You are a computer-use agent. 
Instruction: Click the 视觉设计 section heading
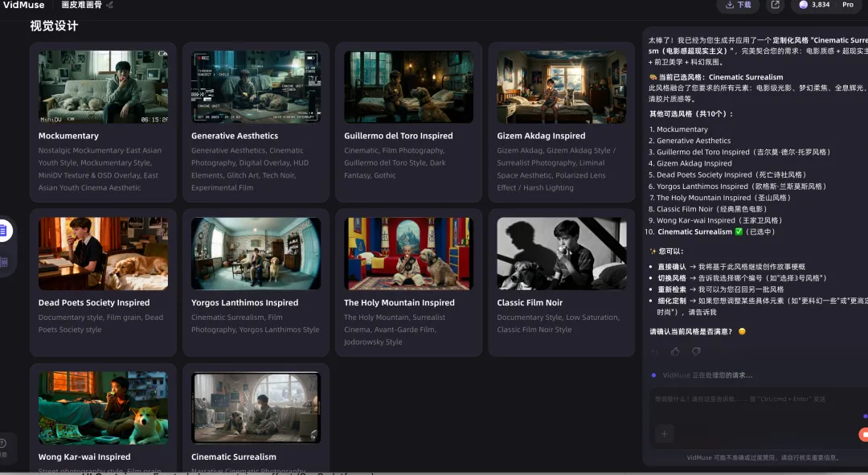click(55, 26)
